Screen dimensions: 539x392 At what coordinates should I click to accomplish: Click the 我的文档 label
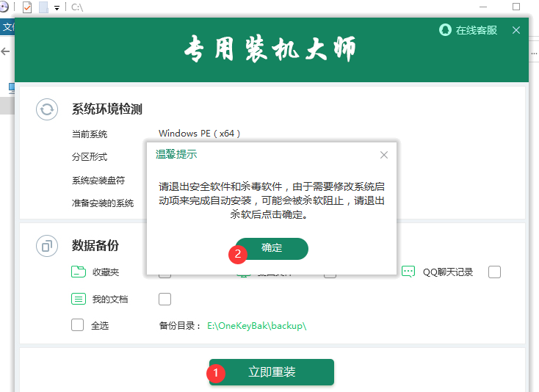(x=110, y=300)
